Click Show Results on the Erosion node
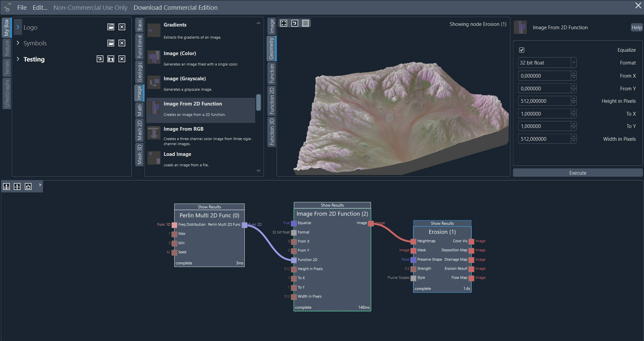The width and height of the screenshot is (644, 341). pos(442,223)
